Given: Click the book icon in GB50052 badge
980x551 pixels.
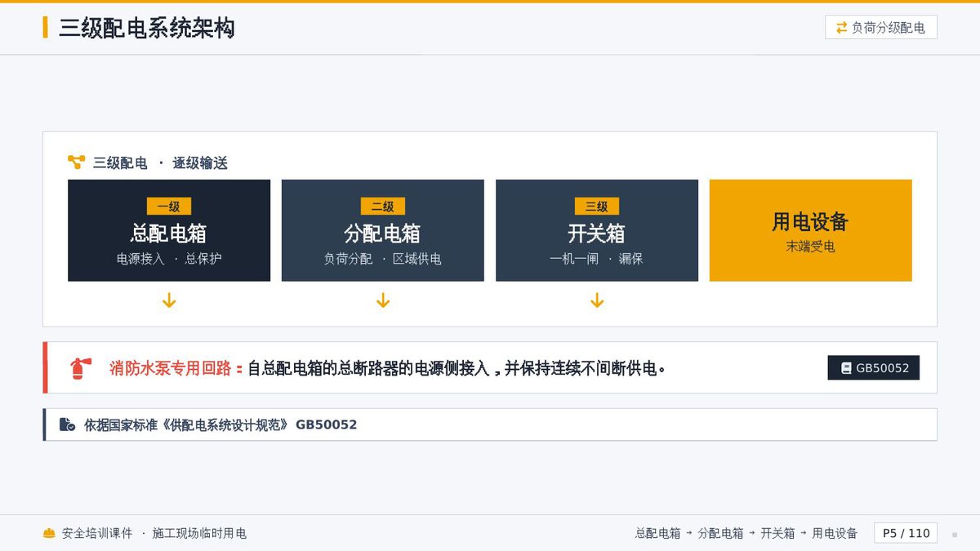Looking at the screenshot, I should (x=846, y=368).
